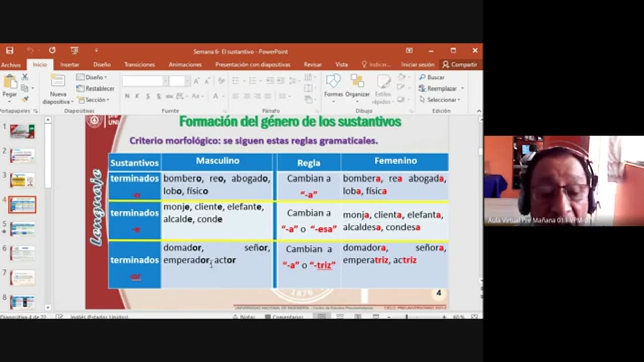
Task: Toggle text shadow formatting
Action: (x=159, y=96)
